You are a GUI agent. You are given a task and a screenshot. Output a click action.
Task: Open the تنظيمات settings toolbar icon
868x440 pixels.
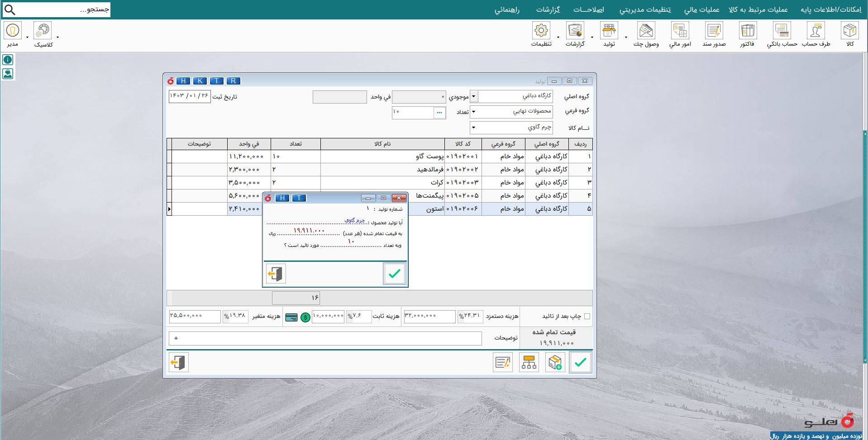pyautogui.click(x=541, y=31)
